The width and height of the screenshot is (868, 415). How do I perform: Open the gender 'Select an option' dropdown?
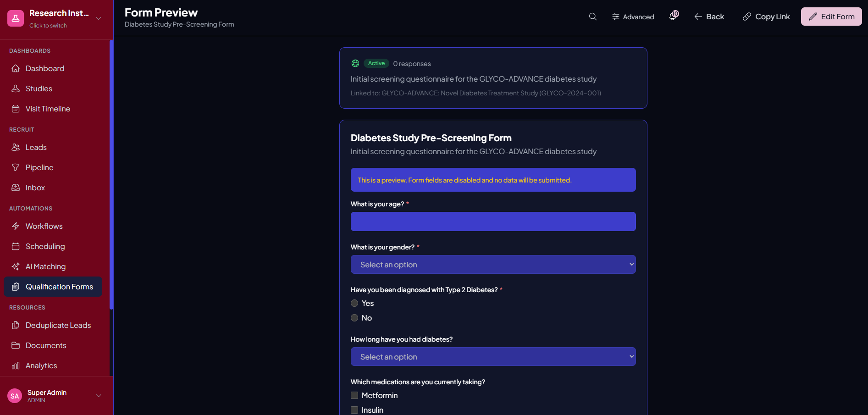493,265
